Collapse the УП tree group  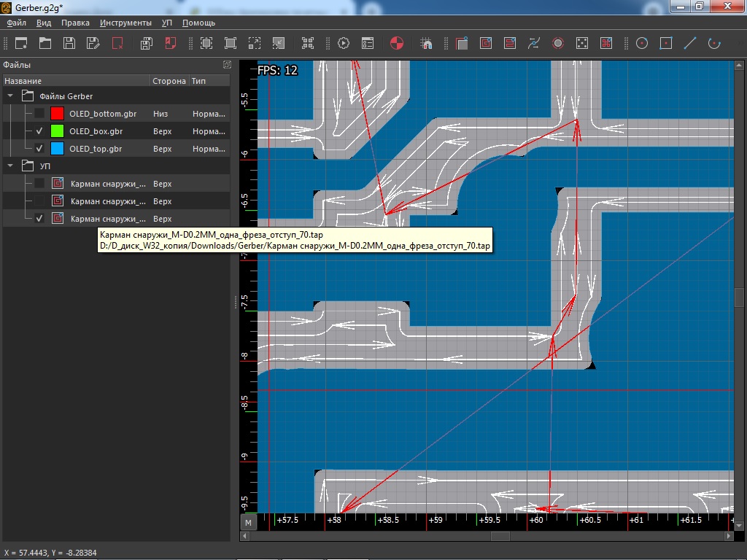pyautogui.click(x=10, y=166)
